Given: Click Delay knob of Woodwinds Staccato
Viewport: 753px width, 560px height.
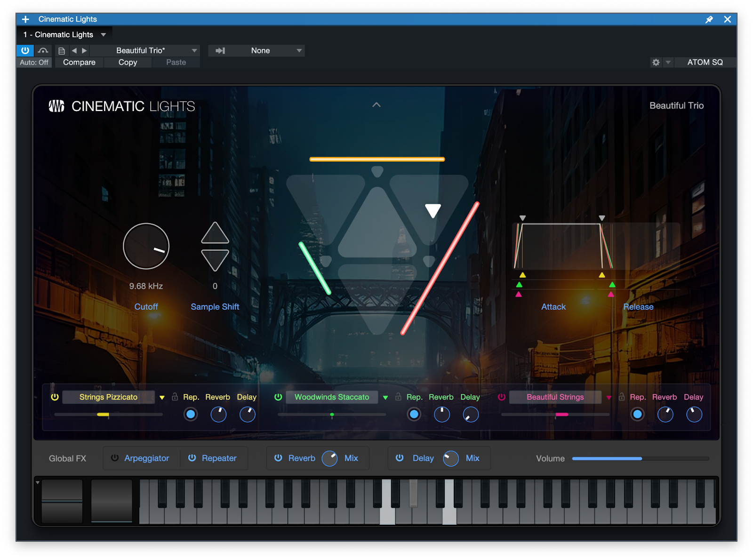Looking at the screenshot, I should (471, 414).
